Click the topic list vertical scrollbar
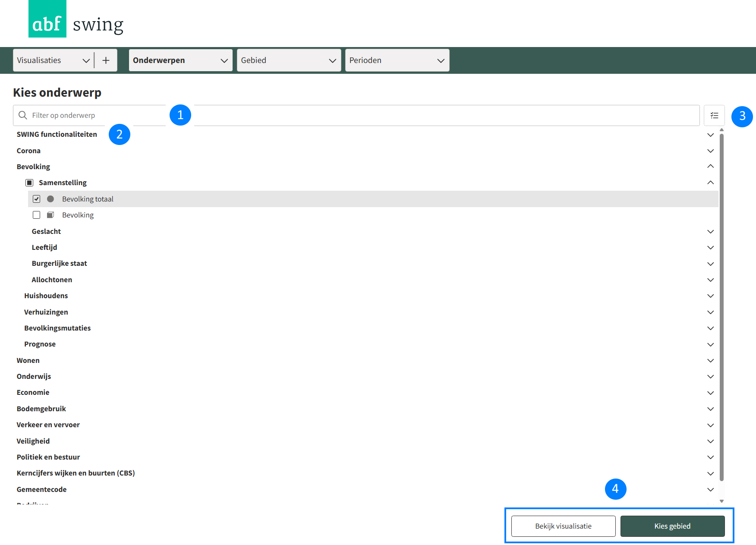 coord(721,307)
